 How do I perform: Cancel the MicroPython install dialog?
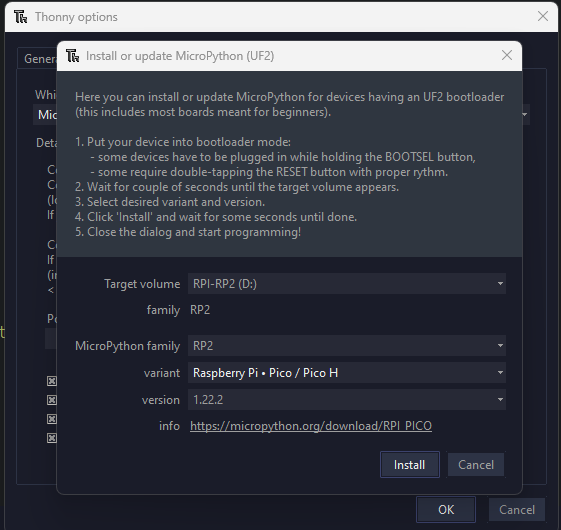click(x=476, y=465)
